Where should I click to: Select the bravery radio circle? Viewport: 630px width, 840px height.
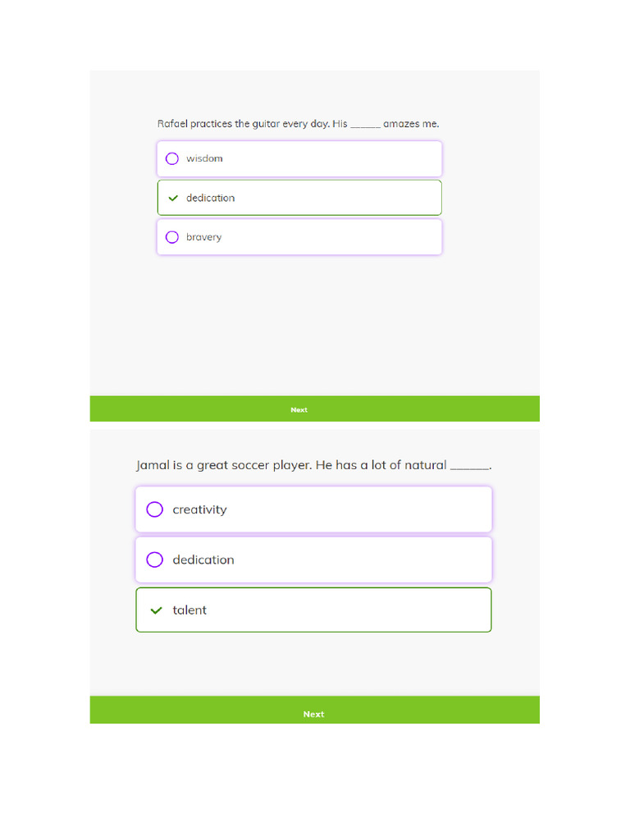tap(172, 237)
